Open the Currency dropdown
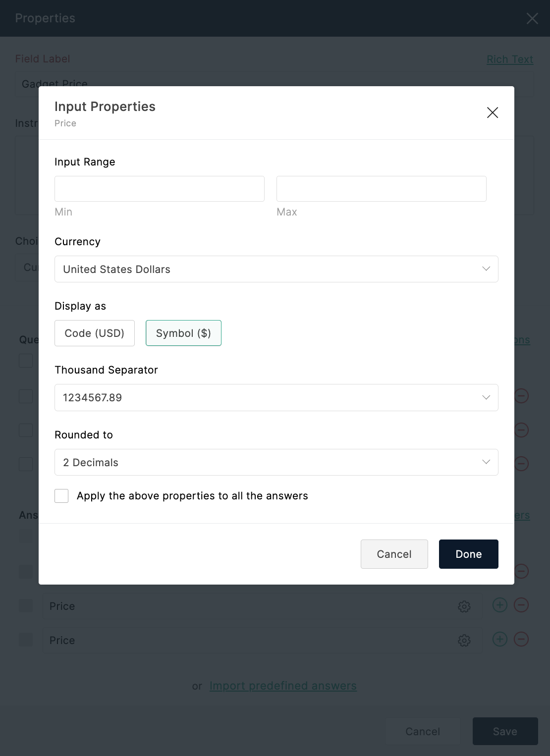This screenshot has width=550, height=756. point(276,269)
